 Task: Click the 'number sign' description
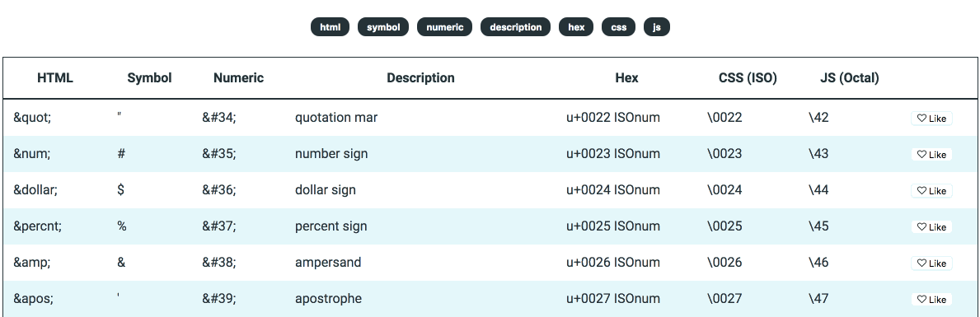(x=331, y=153)
